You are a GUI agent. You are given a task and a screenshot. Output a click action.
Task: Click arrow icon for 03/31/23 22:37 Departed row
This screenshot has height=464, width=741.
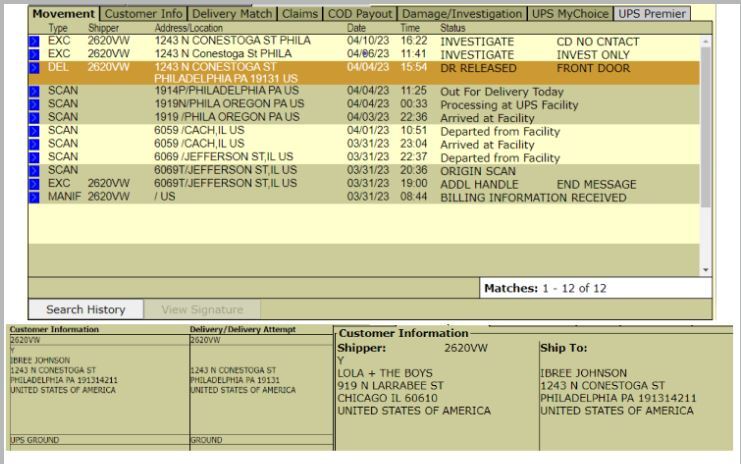[x=34, y=157]
